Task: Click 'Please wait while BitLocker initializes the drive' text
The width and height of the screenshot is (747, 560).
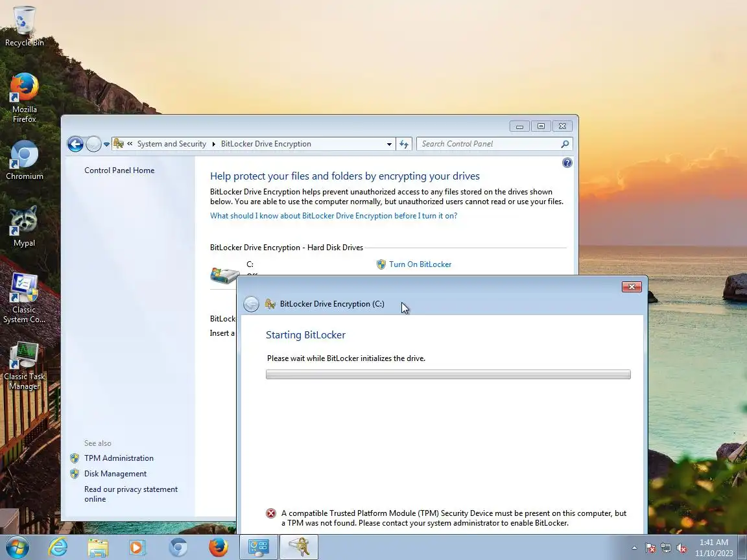Action: point(346,358)
